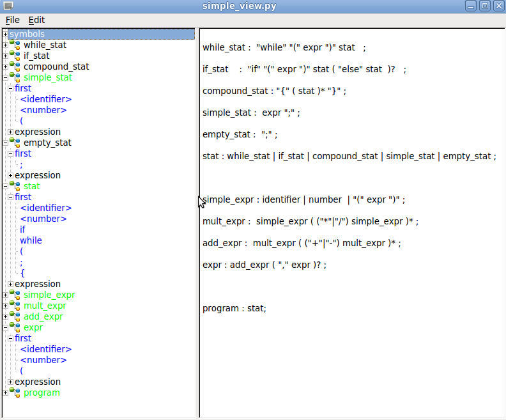Collapse the first list under simple_stat
Image resolution: width=506 pixels, height=420 pixels.
pyautogui.click(x=10, y=89)
